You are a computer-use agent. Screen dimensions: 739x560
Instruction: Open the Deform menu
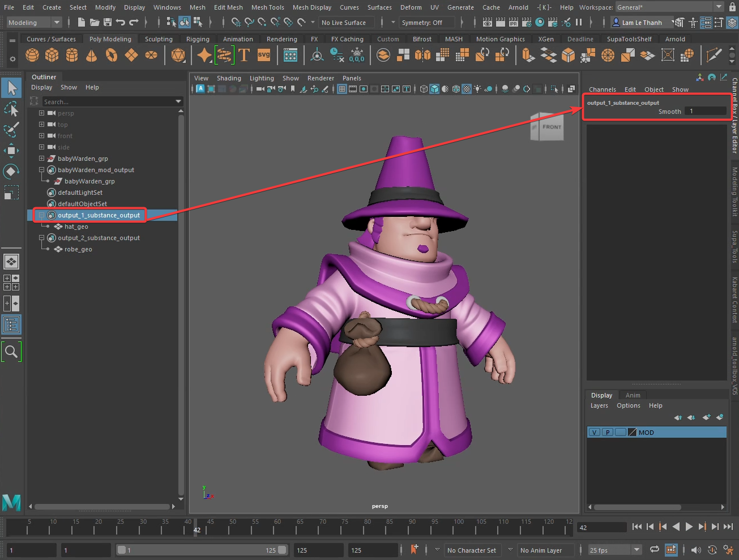pos(411,7)
